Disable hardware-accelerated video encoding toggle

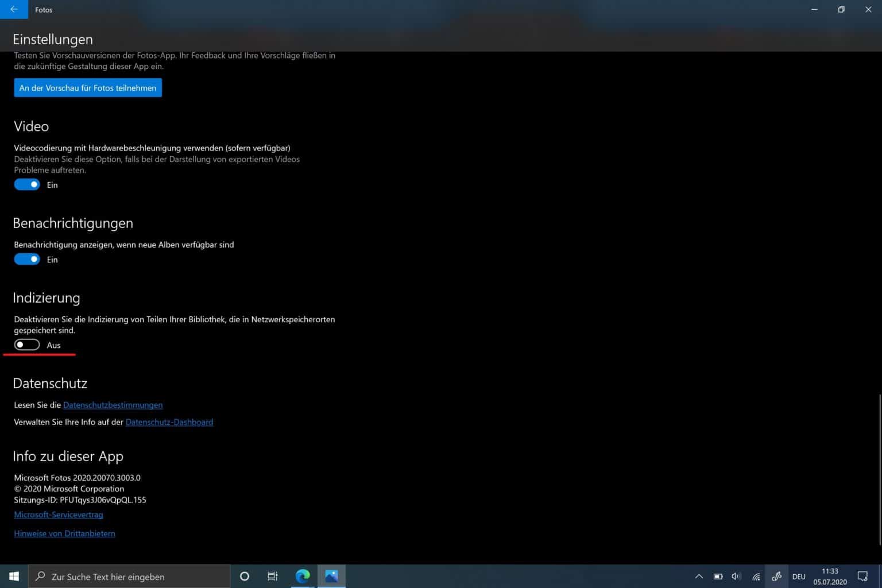point(26,184)
